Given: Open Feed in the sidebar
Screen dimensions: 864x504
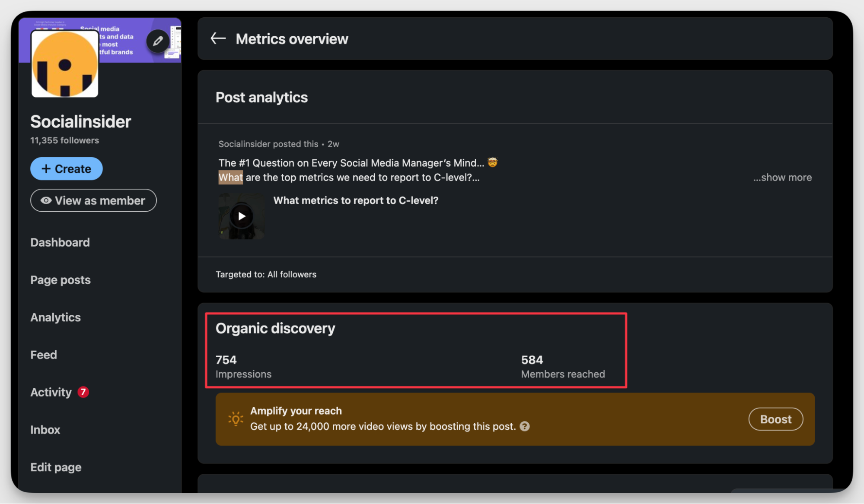Looking at the screenshot, I should pyautogui.click(x=44, y=355).
